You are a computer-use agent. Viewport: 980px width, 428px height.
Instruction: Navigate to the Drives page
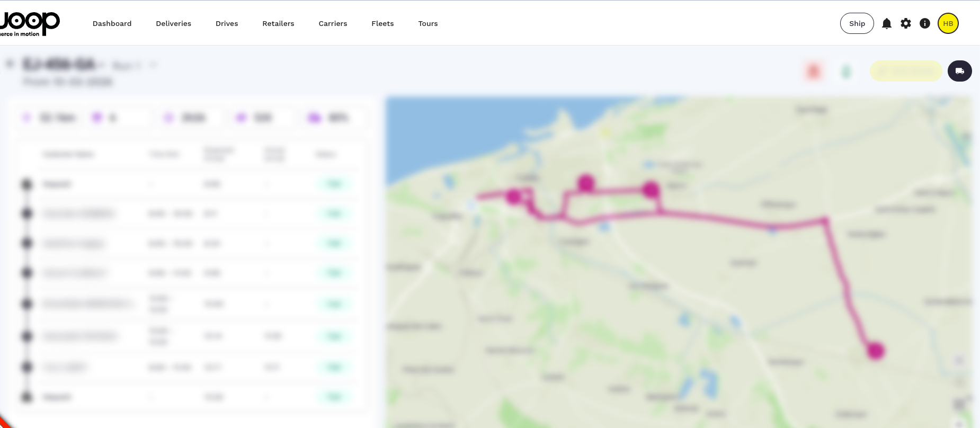click(x=227, y=24)
